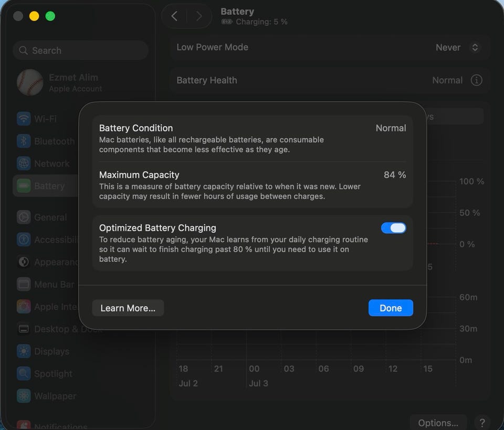Disable Optimized Battery Charging switch

(x=393, y=228)
